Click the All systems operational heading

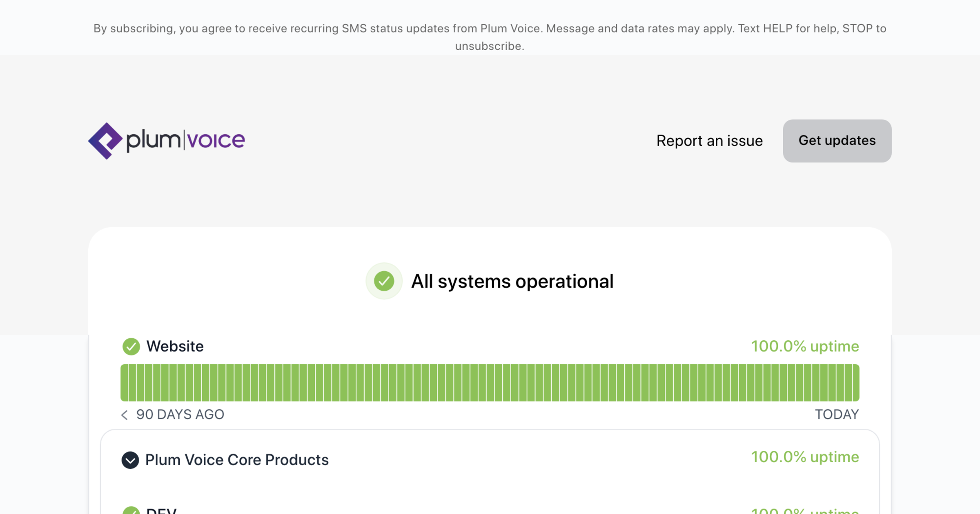(513, 281)
